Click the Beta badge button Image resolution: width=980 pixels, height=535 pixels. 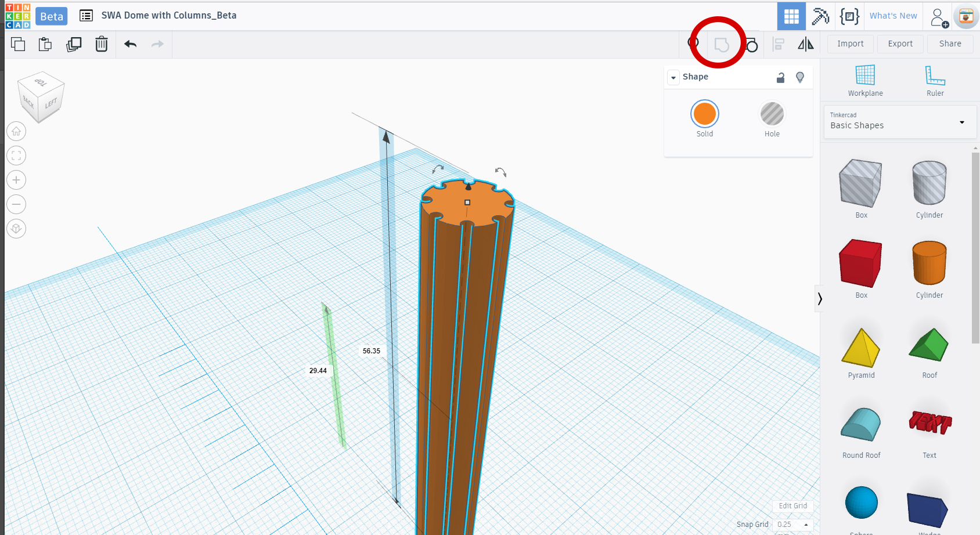tap(52, 16)
